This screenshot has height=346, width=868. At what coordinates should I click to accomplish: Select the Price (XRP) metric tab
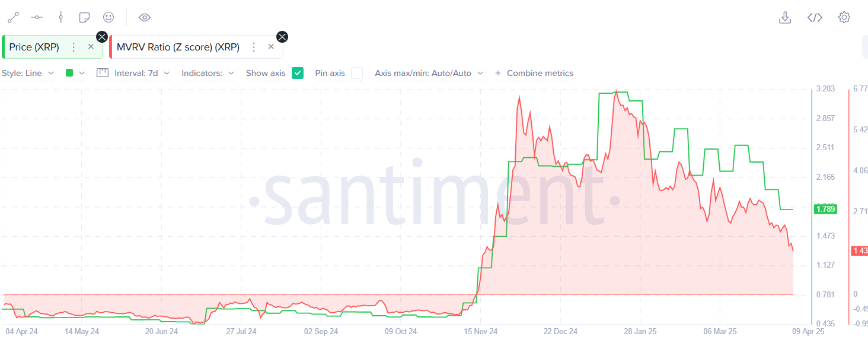(34, 47)
